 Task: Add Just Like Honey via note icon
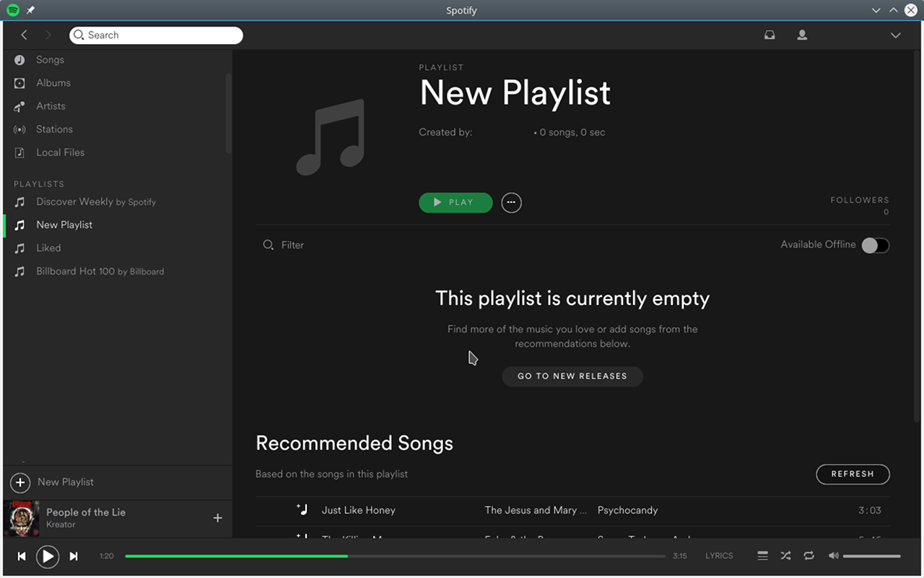pyautogui.click(x=302, y=509)
